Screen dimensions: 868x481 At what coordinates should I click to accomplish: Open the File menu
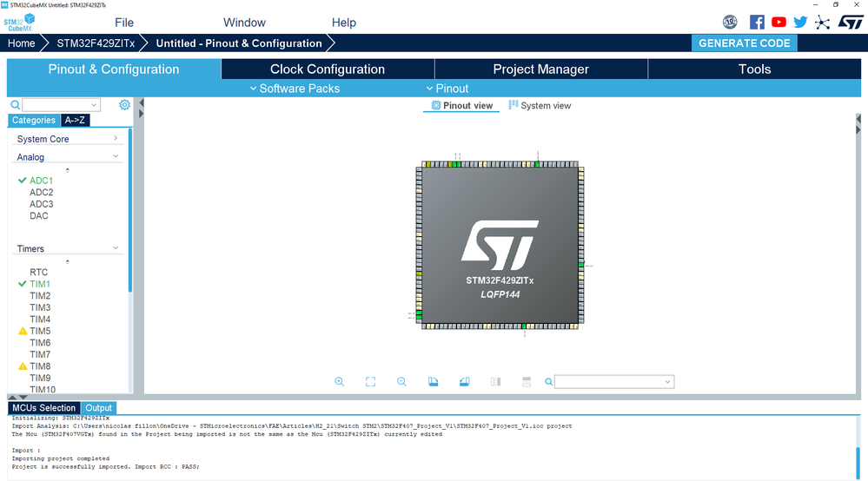[124, 23]
